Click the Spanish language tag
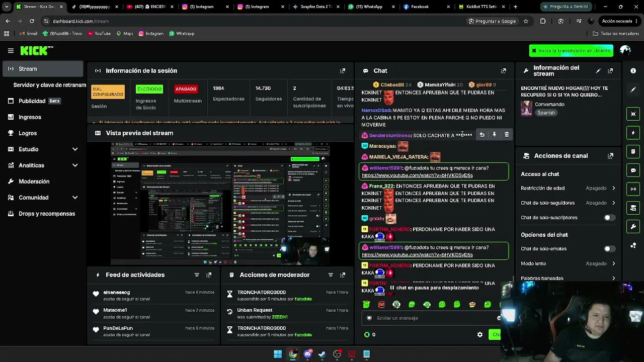This screenshot has height=362, width=644. point(546,113)
